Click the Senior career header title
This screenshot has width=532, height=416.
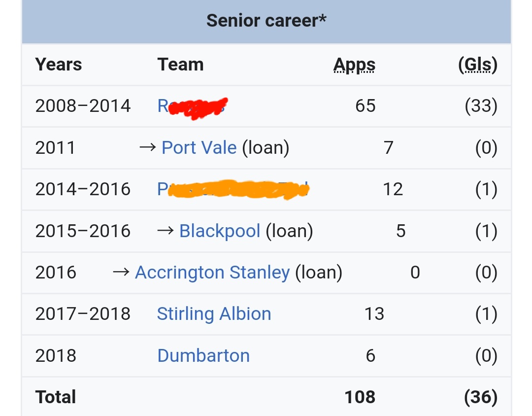pyautogui.click(x=266, y=21)
